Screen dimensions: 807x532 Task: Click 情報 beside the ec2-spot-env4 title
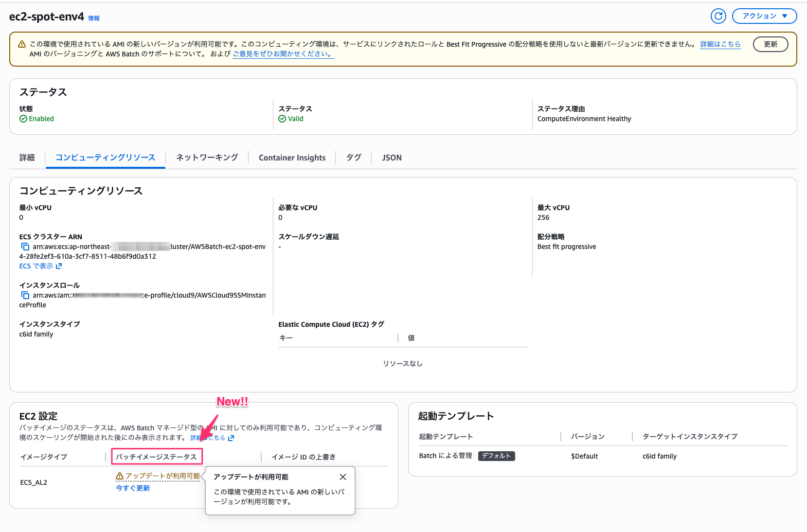pos(93,18)
